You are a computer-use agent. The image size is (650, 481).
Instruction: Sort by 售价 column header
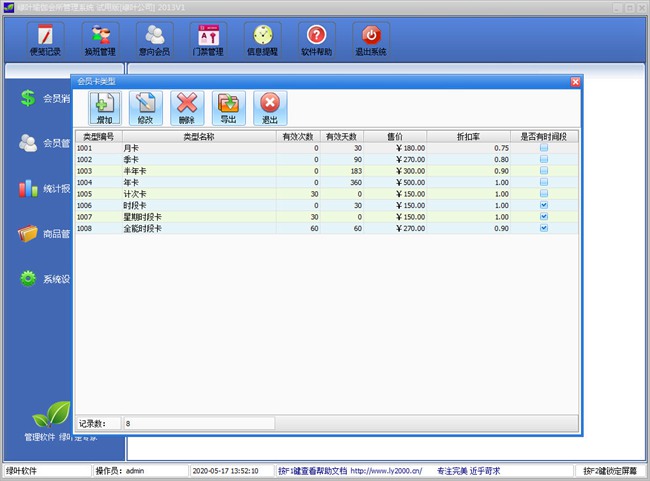pos(395,136)
